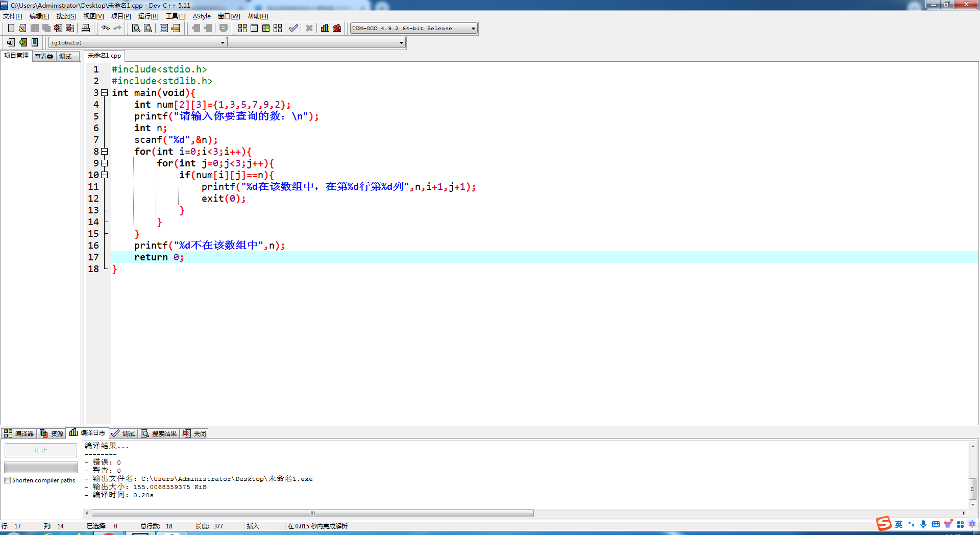This screenshot has height=535, width=980.
Task: Enable the Shorten compiler paths checkbox
Action: pos(8,480)
